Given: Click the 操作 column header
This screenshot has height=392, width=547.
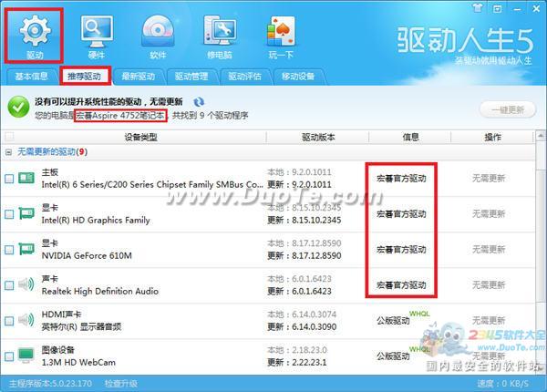Looking at the screenshot, I should point(492,137).
